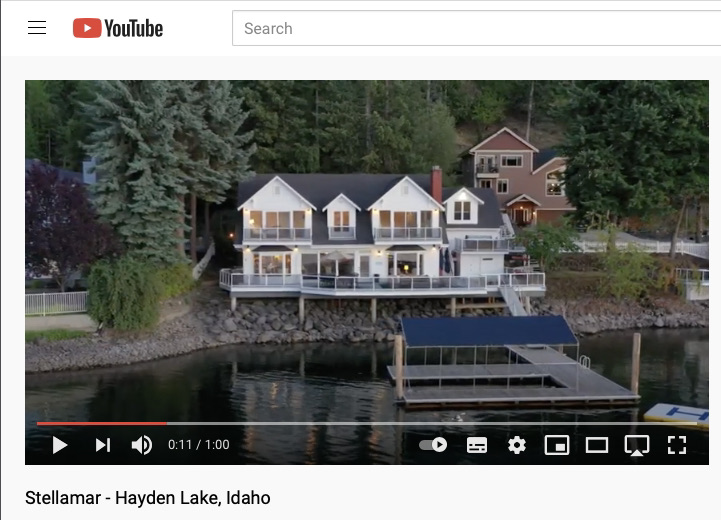This screenshot has height=520, width=721.
Task: Play the video
Action: pos(60,445)
